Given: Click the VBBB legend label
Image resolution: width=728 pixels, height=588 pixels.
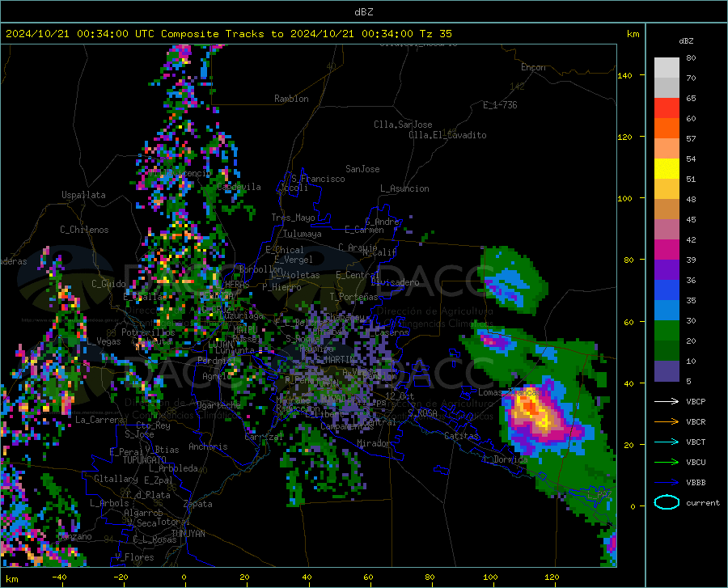Looking at the screenshot, I should click(696, 483).
